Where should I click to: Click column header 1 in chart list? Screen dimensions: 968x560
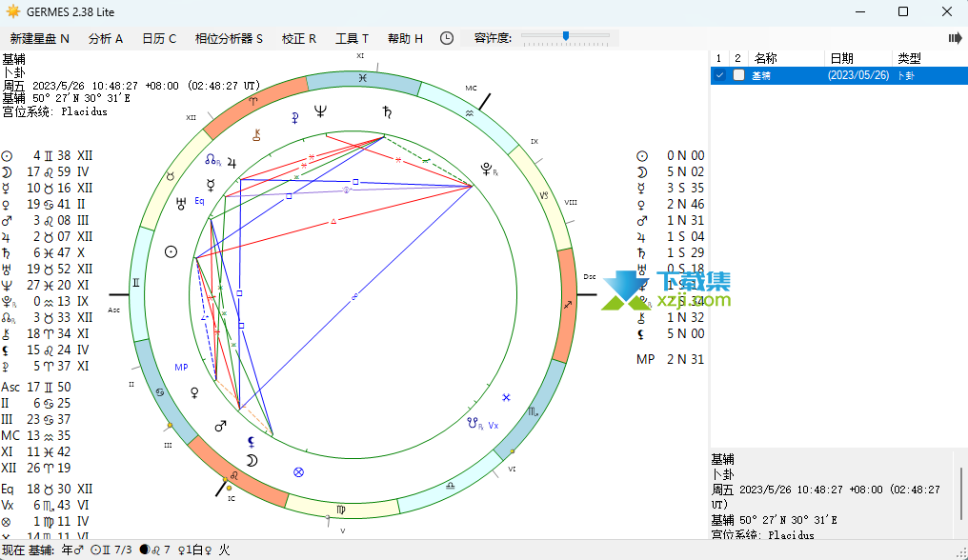718,58
